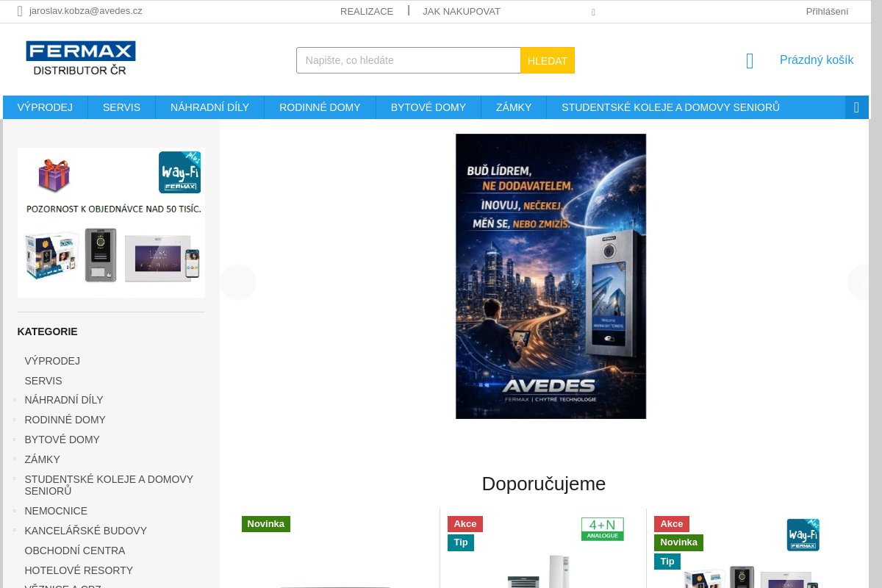
Task: Click inside the 'Napište, co hledáte' search field
Action: pos(408,60)
